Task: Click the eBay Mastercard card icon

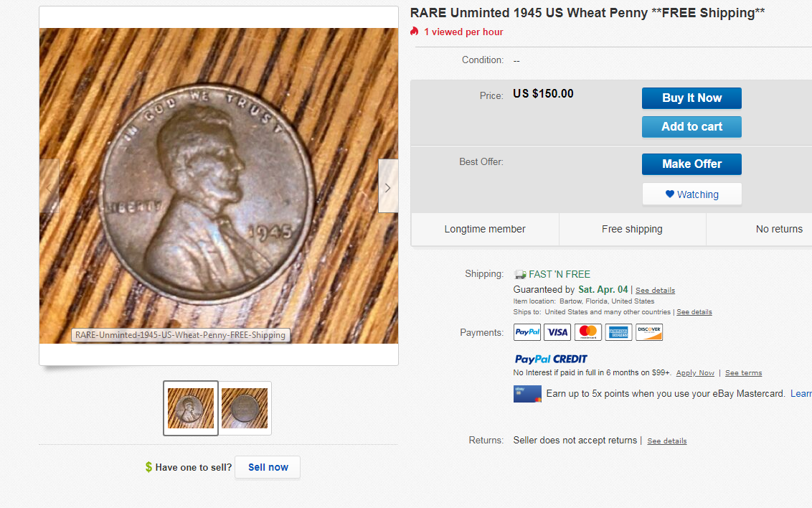Action: pyautogui.click(x=527, y=394)
